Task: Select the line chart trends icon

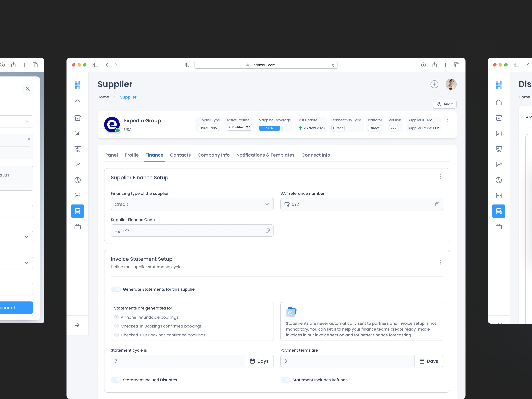Action: [77, 164]
